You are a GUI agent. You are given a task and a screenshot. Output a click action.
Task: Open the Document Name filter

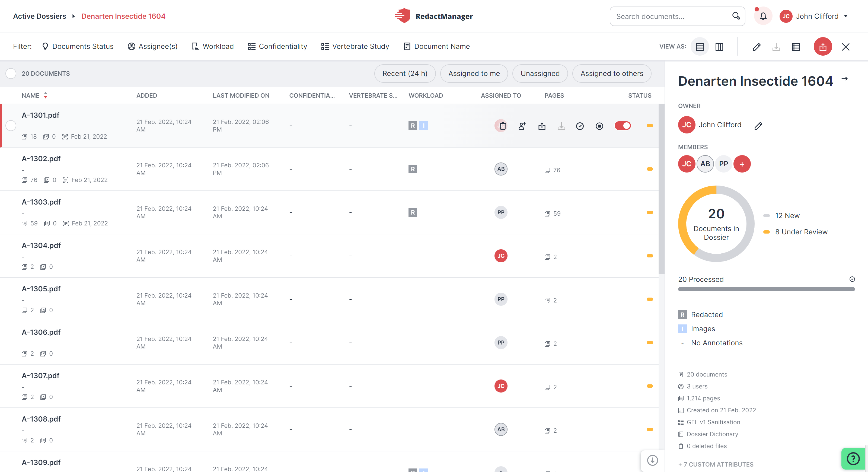(436, 46)
